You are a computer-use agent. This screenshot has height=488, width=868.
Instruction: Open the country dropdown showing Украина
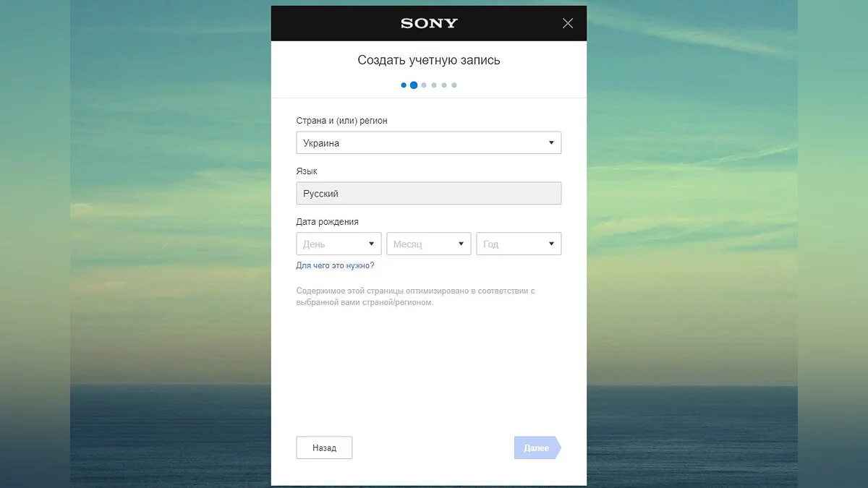(x=428, y=143)
